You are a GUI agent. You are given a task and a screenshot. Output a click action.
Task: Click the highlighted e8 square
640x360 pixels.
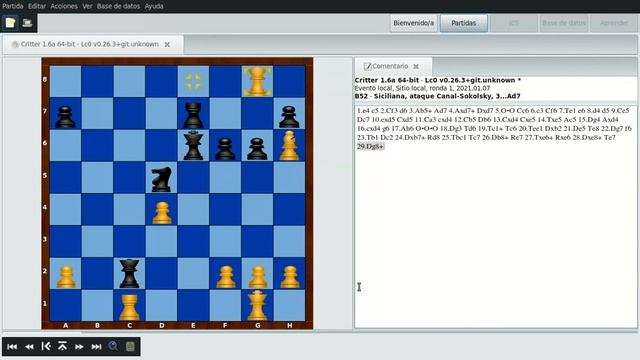[x=193, y=81]
